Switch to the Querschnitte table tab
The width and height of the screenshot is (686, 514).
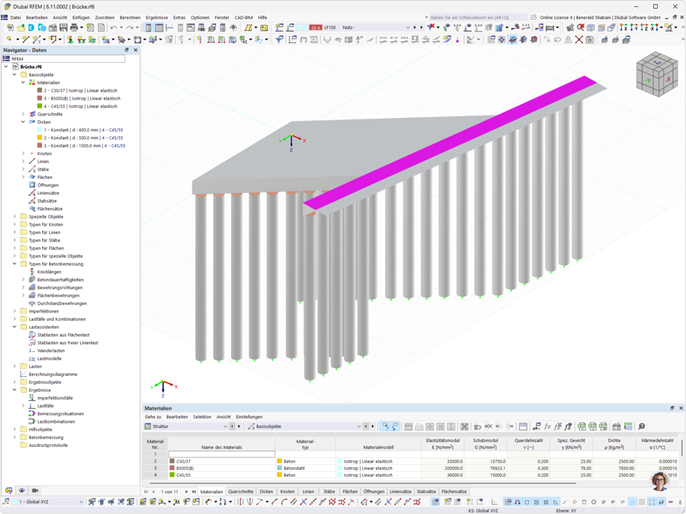click(241, 492)
